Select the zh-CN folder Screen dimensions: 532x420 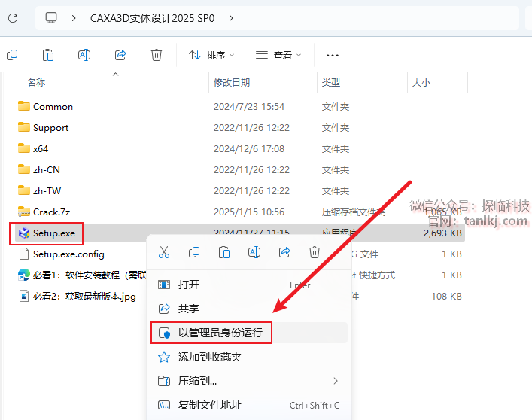coord(47,169)
